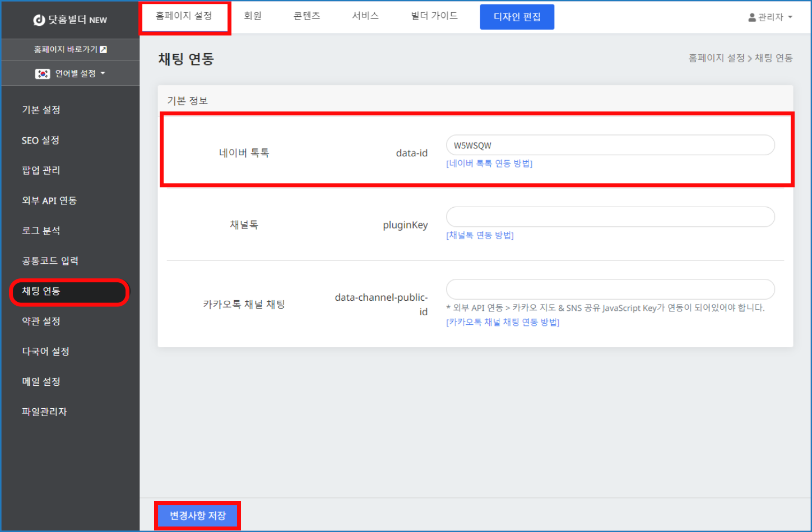Click the 카카오톡 data-channel-public-id field

pos(610,289)
